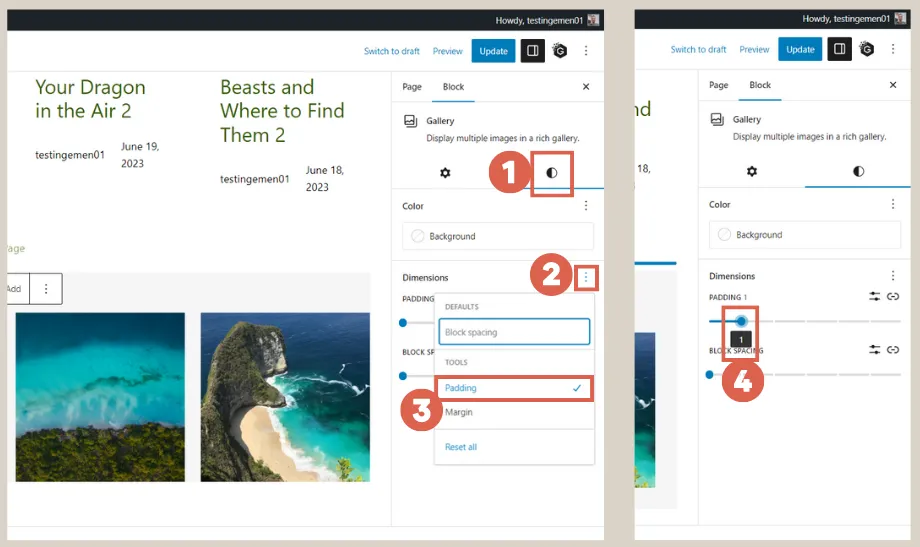Click Padding slider handle in left window

point(402,323)
